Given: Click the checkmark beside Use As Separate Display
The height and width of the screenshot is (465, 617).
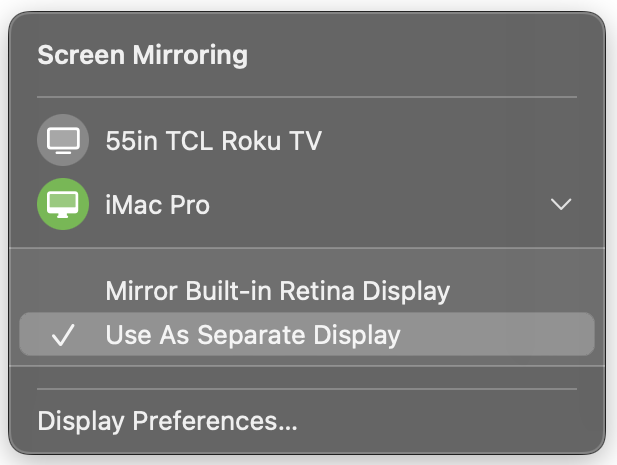Looking at the screenshot, I should pos(64,336).
